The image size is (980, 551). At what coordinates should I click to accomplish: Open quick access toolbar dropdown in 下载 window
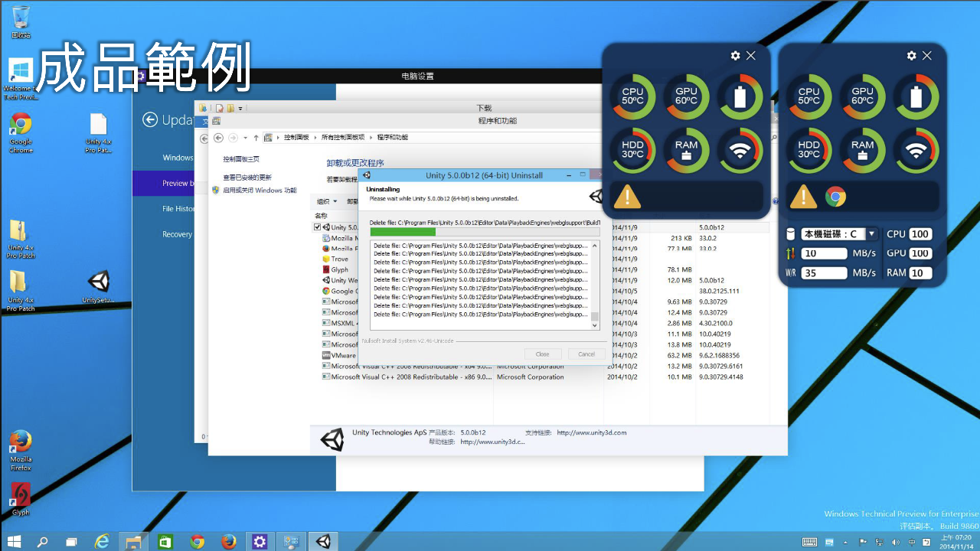pyautogui.click(x=240, y=109)
